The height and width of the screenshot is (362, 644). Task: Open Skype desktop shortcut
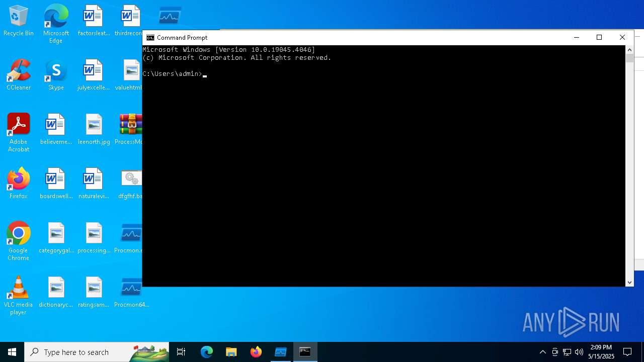click(x=56, y=75)
